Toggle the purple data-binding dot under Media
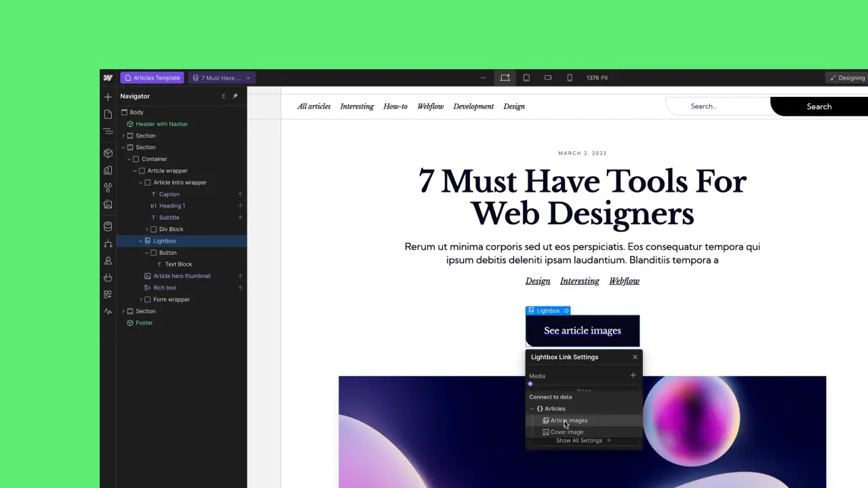The width and height of the screenshot is (868, 488). pos(530,384)
